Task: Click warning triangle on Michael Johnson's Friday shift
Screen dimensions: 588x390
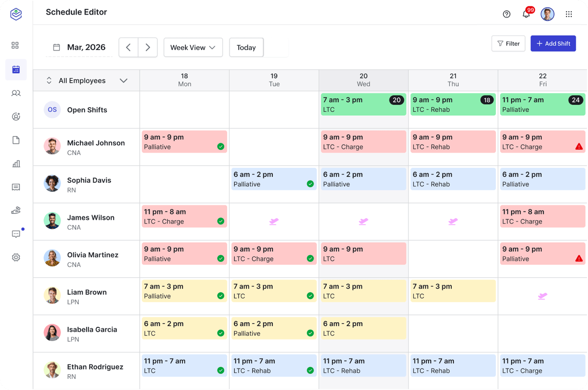Action: pyautogui.click(x=579, y=147)
